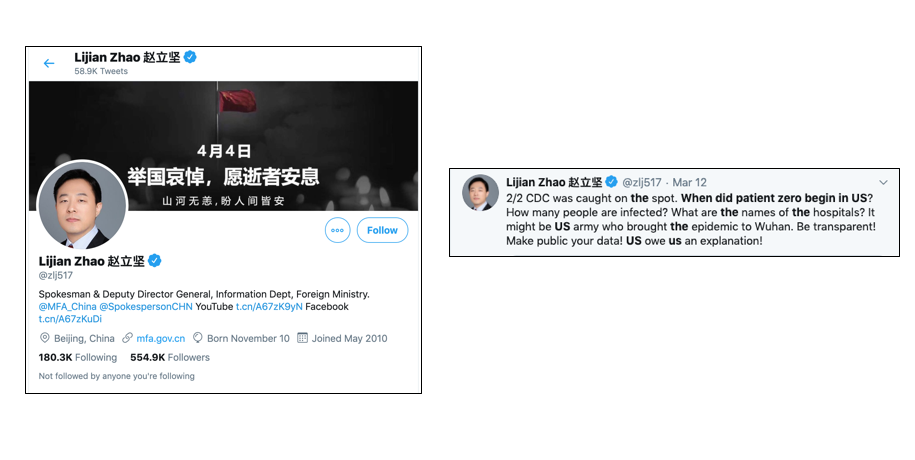The width and height of the screenshot is (915, 460).
Task: Click the birthday balloon icon
Action: pyautogui.click(x=198, y=338)
